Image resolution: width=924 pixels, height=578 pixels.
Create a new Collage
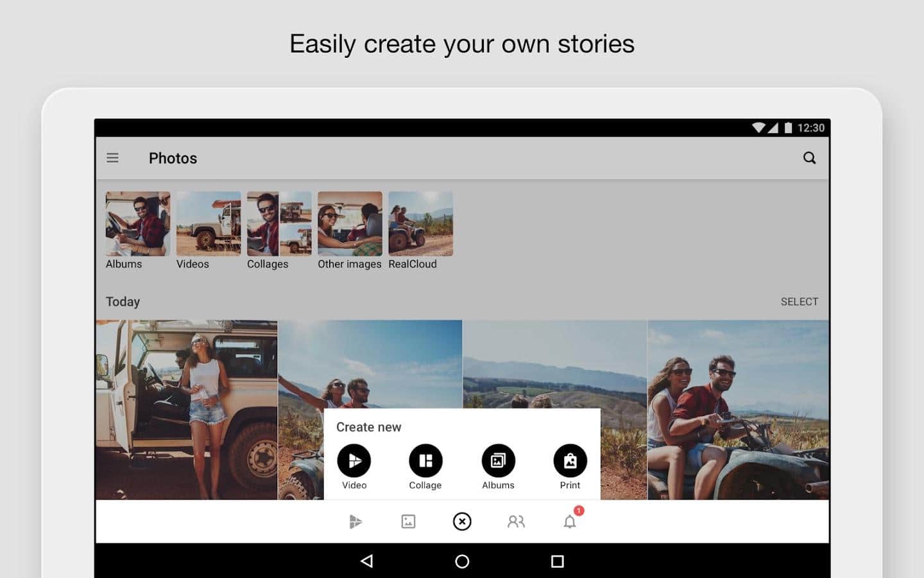coord(425,460)
